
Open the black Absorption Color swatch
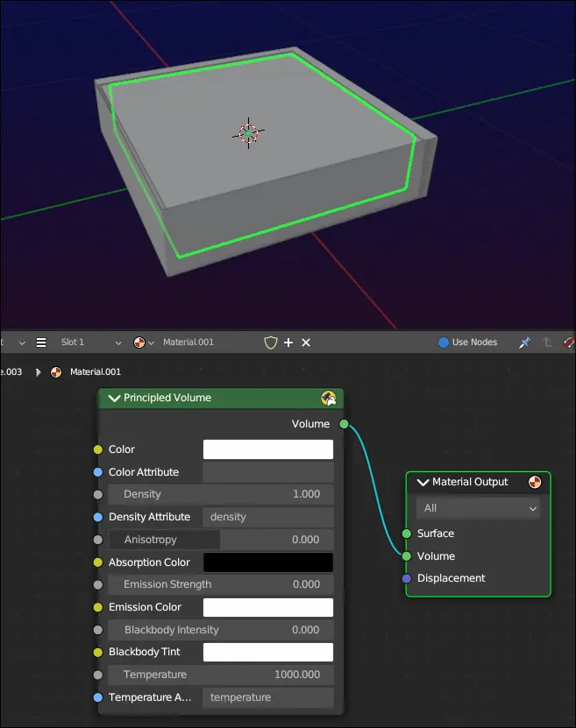click(268, 562)
